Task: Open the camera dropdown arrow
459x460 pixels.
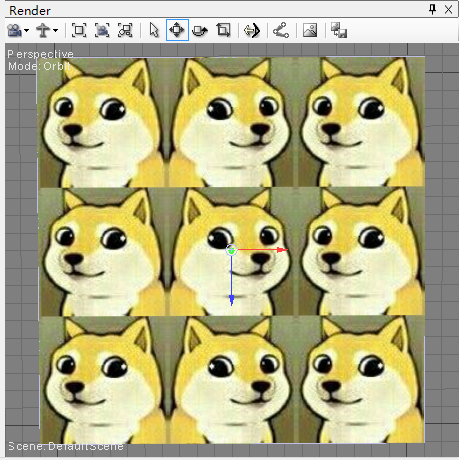Action: [x=27, y=31]
